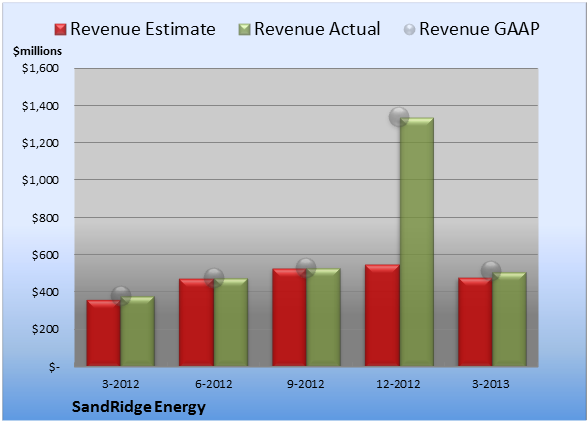This screenshot has height=422, width=588.
Task: Click the '$400' axis value
Action: point(45,292)
